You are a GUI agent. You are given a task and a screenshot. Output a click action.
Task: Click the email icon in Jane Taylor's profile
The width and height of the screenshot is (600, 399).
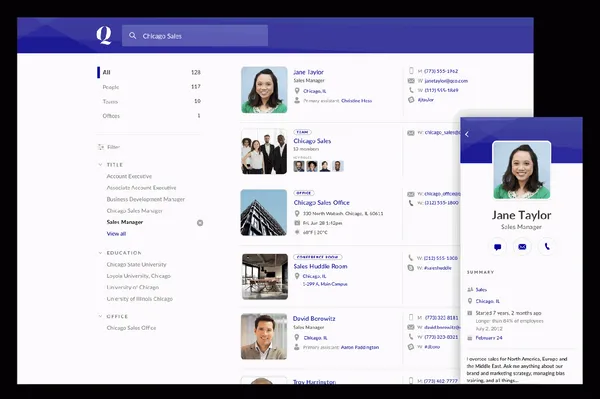(x=522, y=247)
